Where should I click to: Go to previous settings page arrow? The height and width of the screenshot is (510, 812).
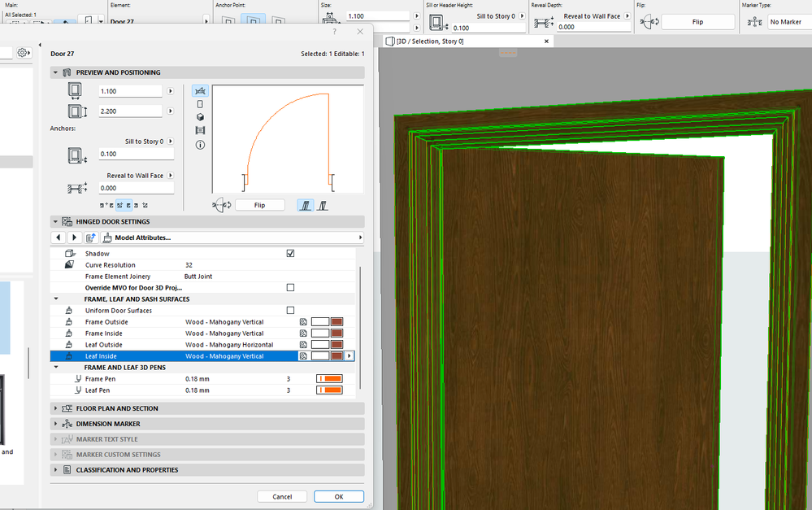59,238
